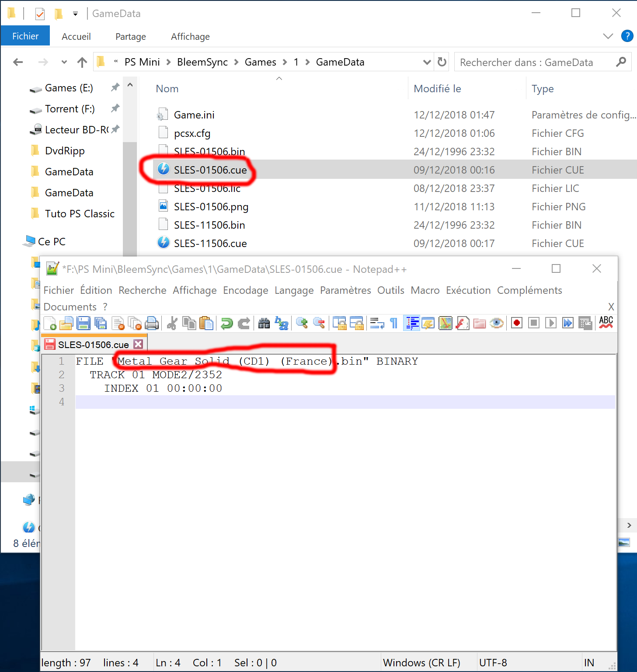Toggle file monitoring eye icon
Image resolution: width=637 pixels, height=672 pixels.
(x=497, y=323)
